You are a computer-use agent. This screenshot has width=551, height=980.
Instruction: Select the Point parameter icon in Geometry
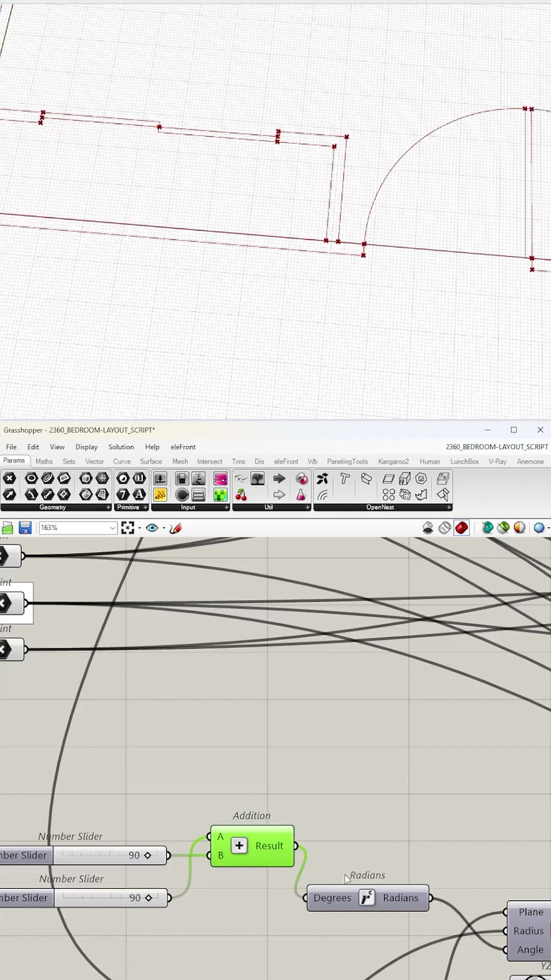9,478
